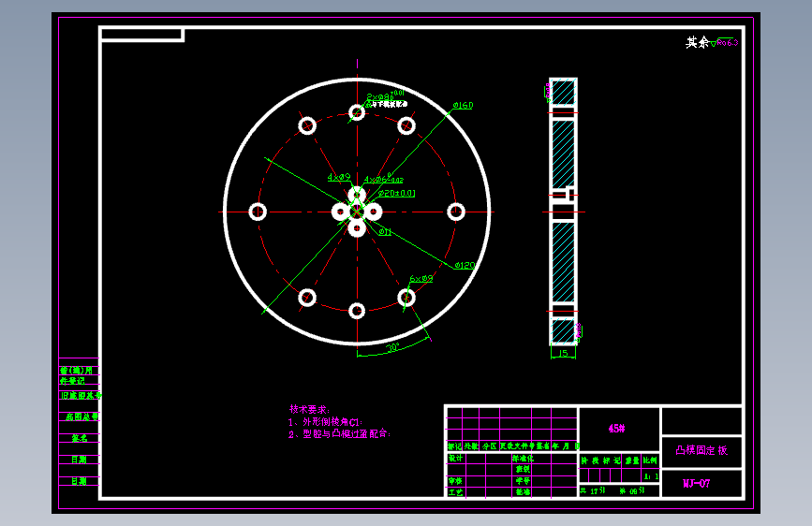Click the 第 09 张 sheet number text
Screen dimensions: 812x526
pos(632,490)
